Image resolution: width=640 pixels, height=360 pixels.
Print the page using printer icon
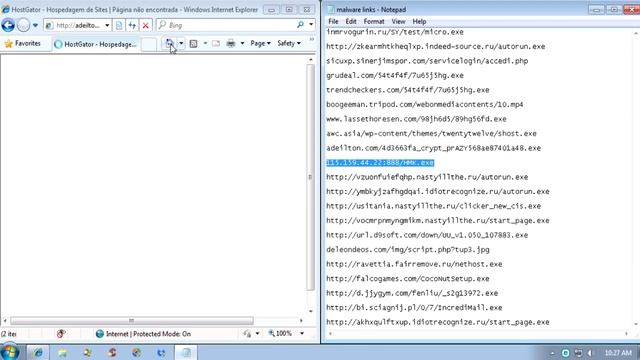point(231,43)
